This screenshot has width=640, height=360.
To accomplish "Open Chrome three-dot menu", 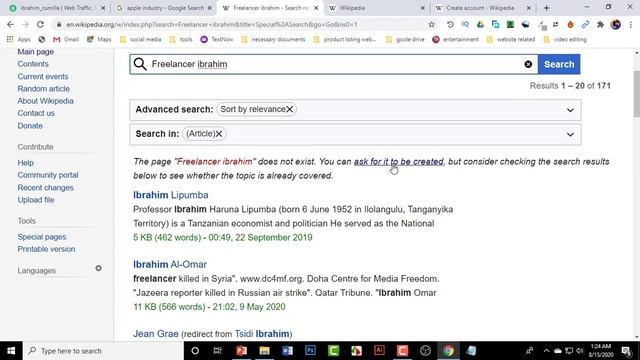I will tap(631, 24).
